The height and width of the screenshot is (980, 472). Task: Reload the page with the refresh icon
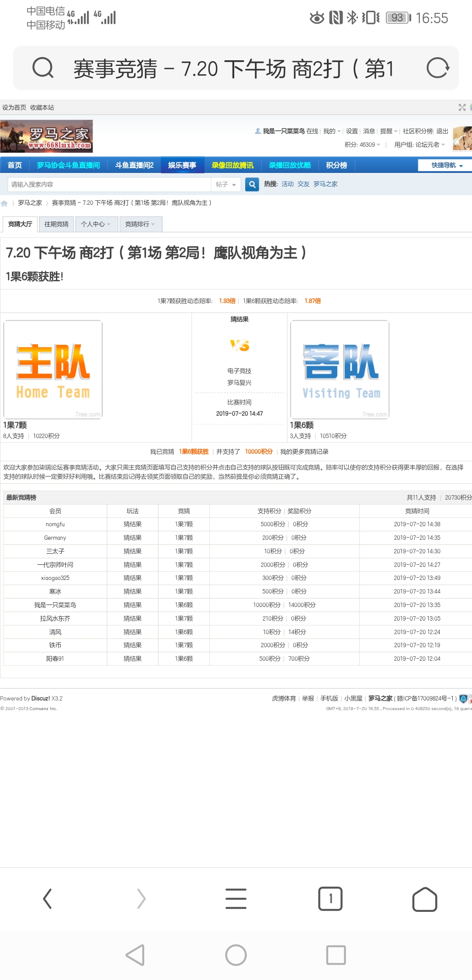[x=437, y=68]
